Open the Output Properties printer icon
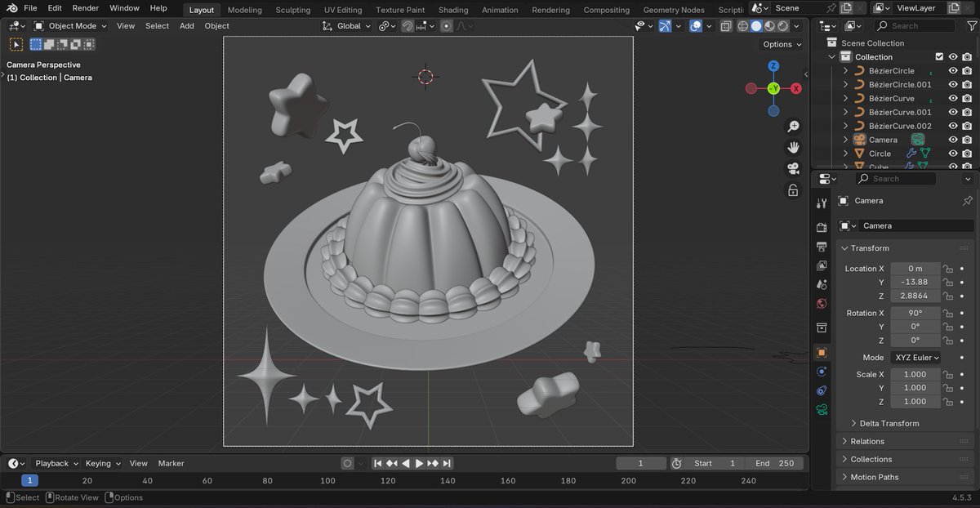The image size is (980, 508). click(822, 246)
